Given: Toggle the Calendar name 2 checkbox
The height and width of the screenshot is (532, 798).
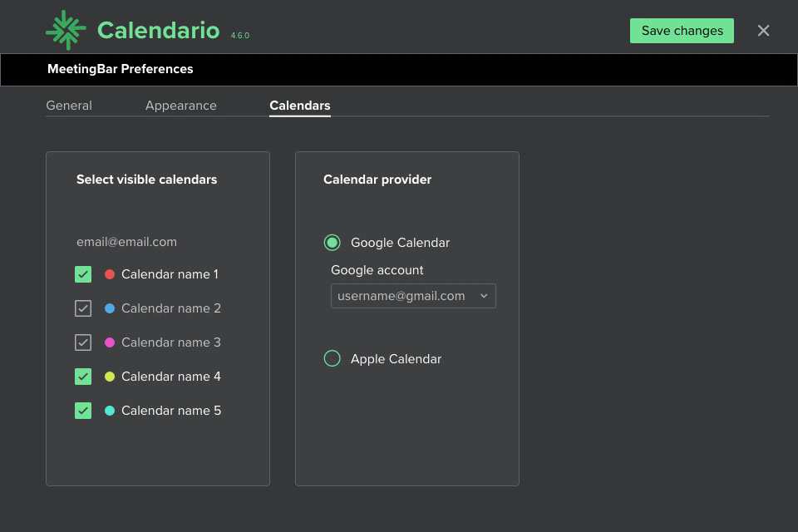Looking at the screenshot, I should point(83,308).
